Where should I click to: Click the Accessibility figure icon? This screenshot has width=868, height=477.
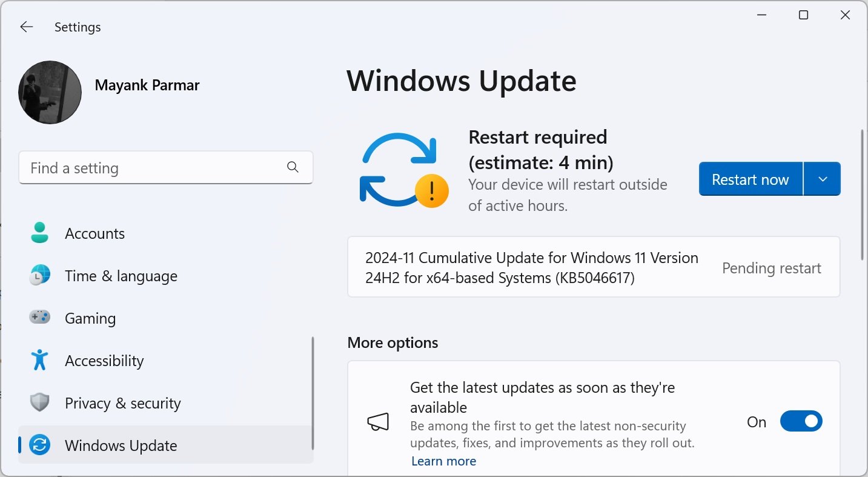(40, 360)
